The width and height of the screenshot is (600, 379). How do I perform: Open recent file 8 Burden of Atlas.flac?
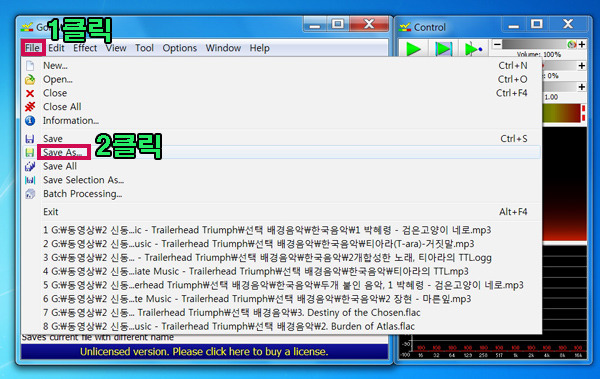coord(281,327)
